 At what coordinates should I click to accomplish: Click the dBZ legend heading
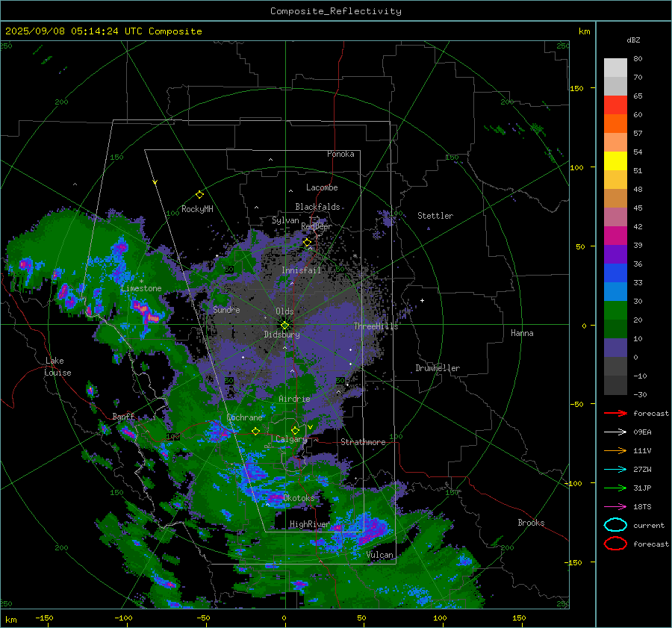[x=633, y=40]
